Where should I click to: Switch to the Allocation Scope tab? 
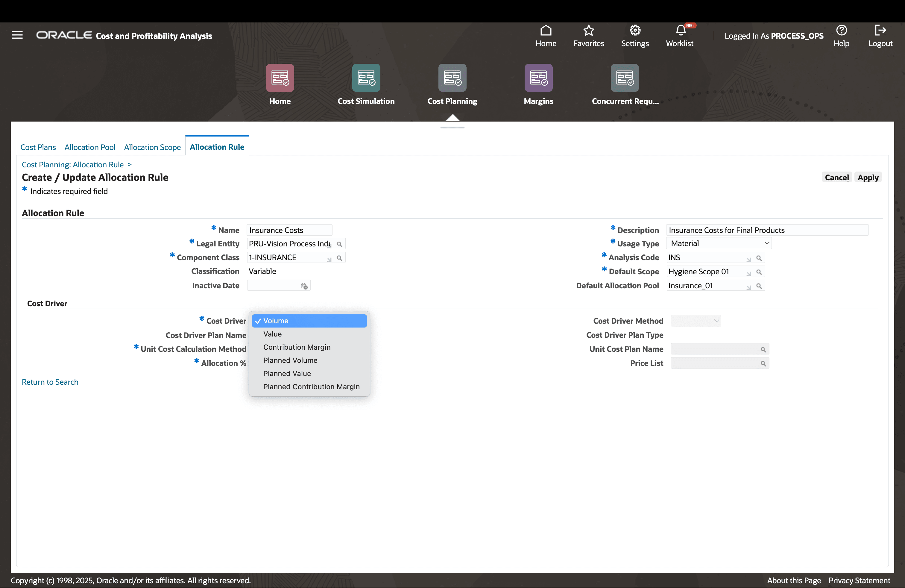tap(152, 147)
